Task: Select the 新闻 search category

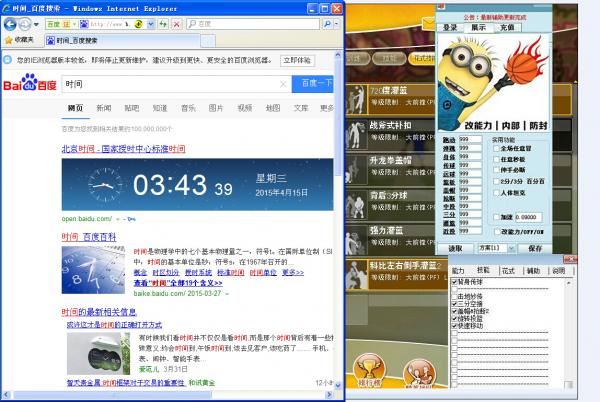Action: [x=104, y=108]
